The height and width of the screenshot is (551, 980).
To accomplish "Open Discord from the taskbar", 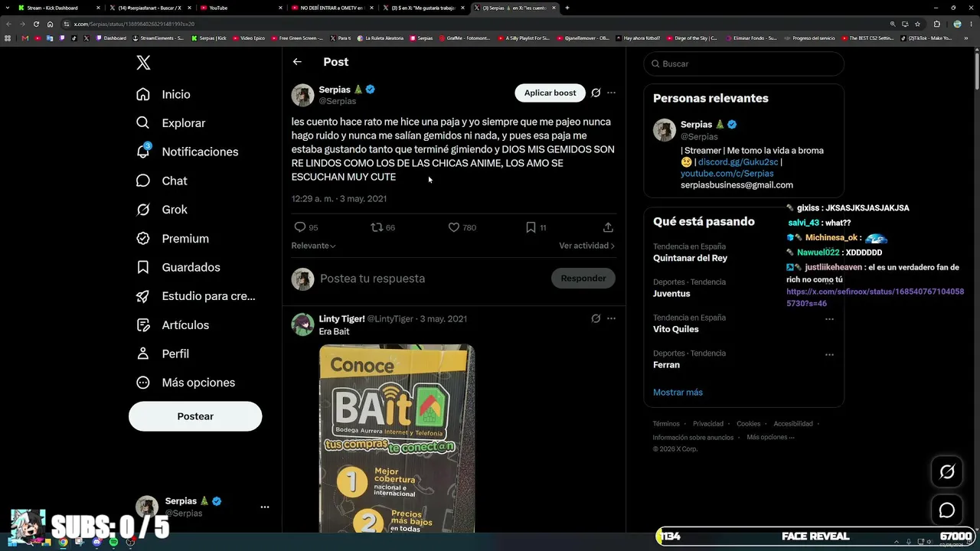I will click(96, 542).
